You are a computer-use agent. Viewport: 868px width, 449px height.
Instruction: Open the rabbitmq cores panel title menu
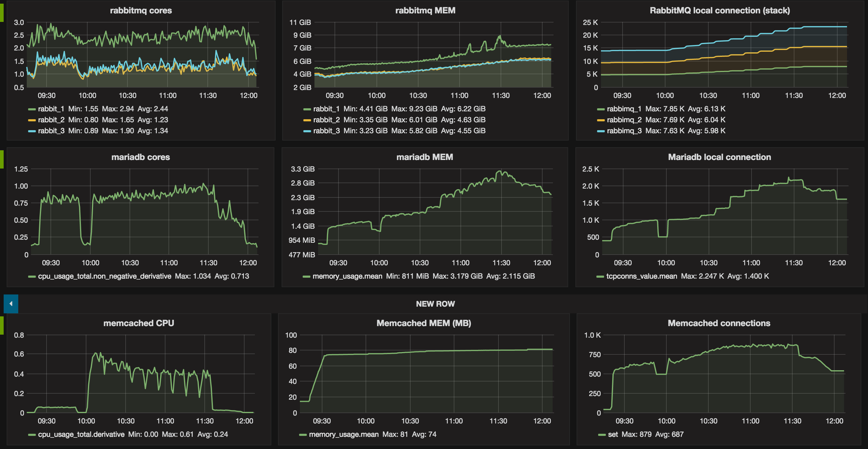(x=141, y=10)
